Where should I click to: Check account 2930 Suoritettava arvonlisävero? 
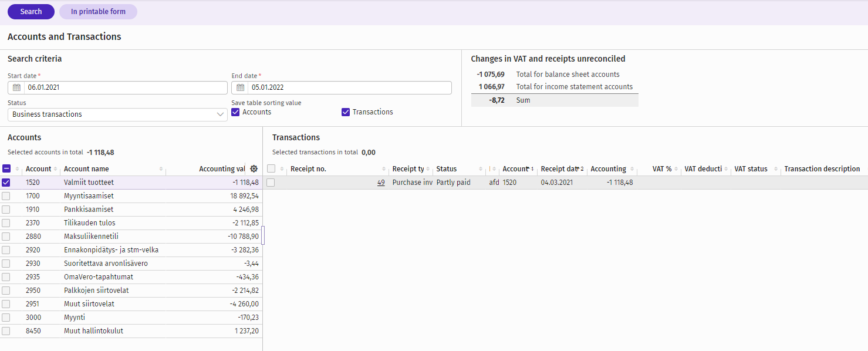(6, 264)
